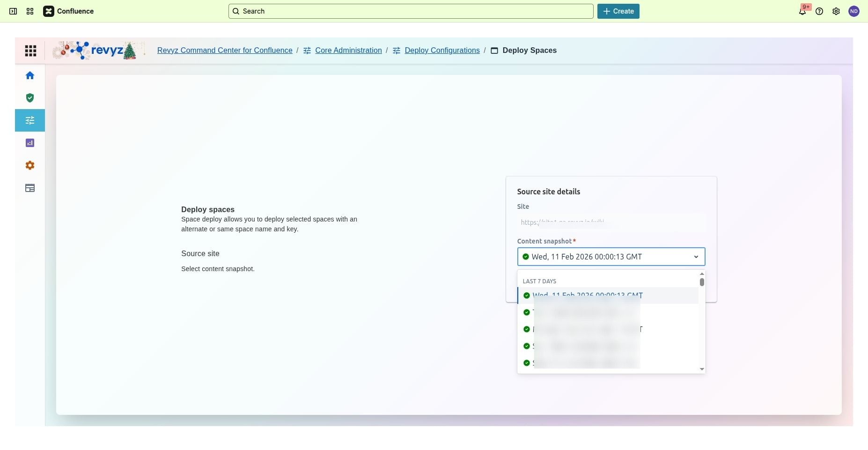This screenshot has width=868, height=450.
Task: Select the green shield security icon
Action: (30, 98)
